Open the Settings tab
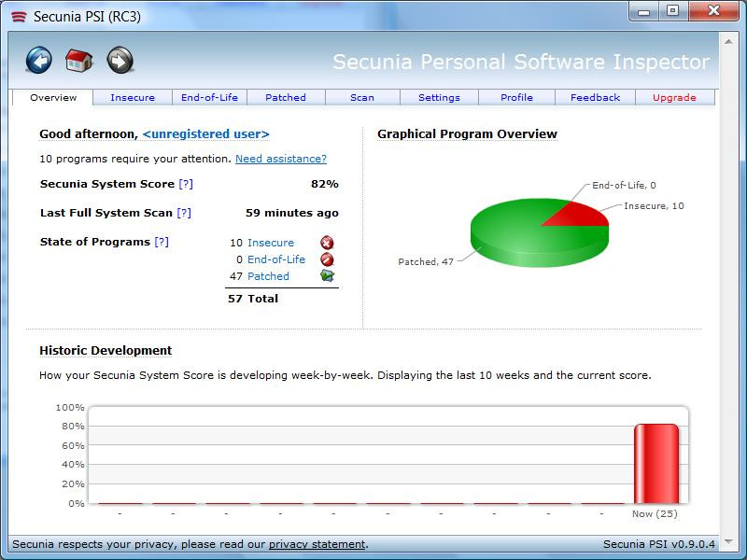 point(439,98)
